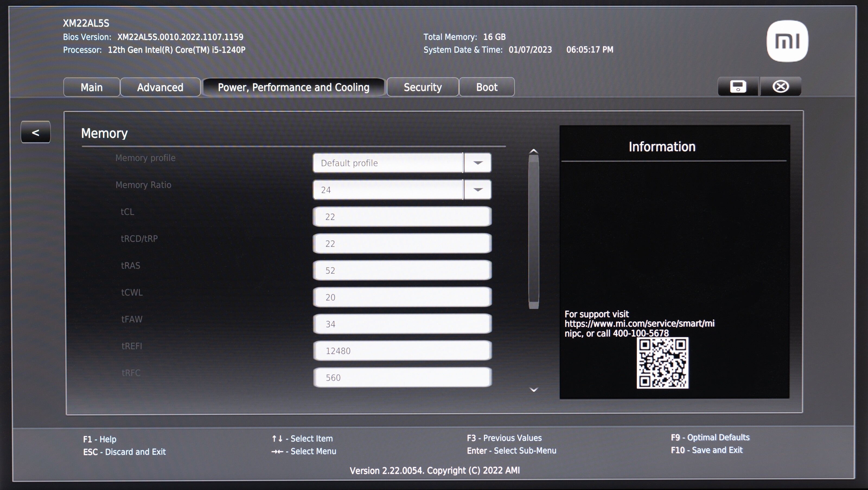The height and width of the screenshot is (490, 868).
Task: Open the Memory profile dropdown arrow
Action: point(477,163)
